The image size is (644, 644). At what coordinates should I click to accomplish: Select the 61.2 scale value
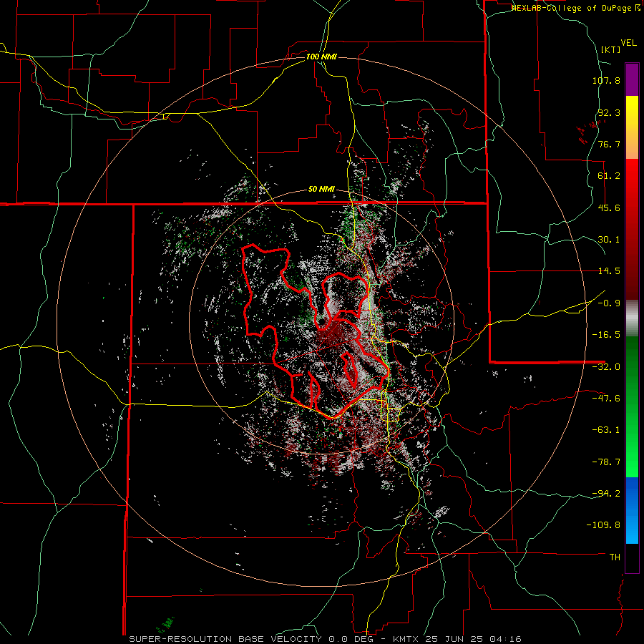[x=609, y=176]
